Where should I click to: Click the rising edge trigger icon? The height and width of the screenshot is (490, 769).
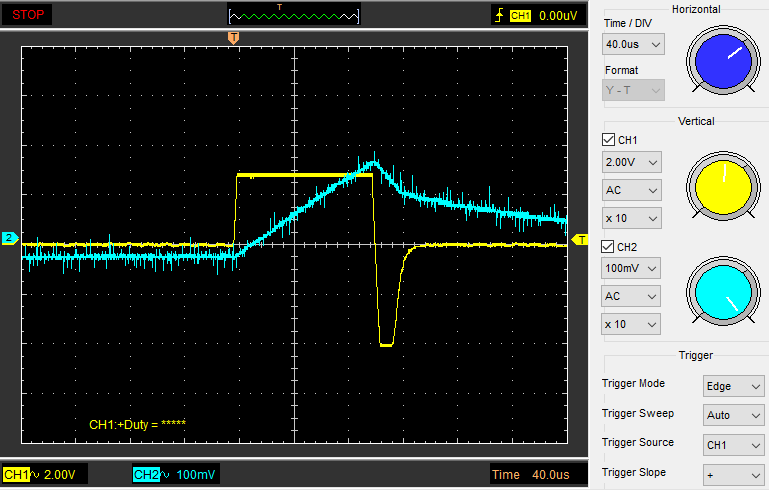[498, 15]
